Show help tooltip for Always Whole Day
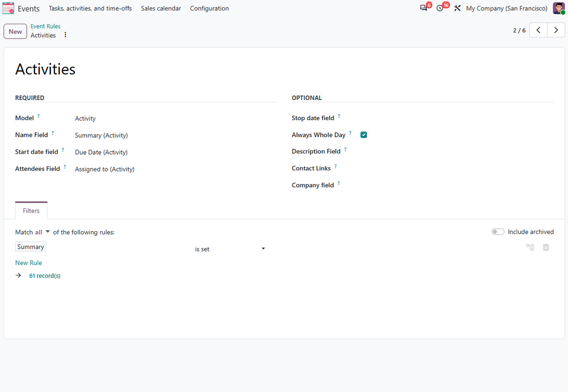The image size is (568, 392). click(350, 133)
